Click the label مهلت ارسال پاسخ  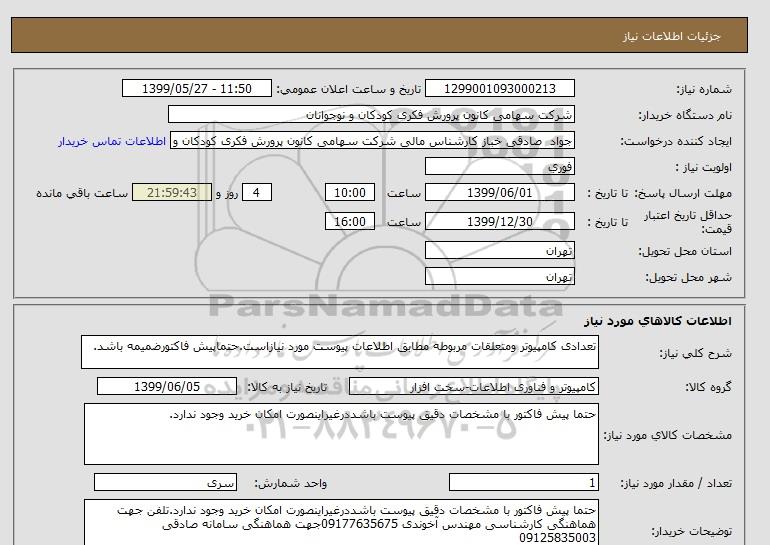[683, 193]
